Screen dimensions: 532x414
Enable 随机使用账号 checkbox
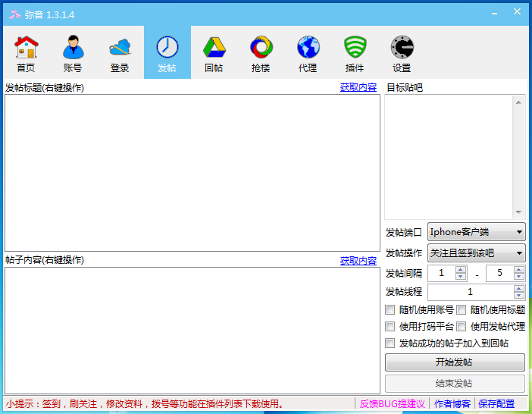point(390,310)
